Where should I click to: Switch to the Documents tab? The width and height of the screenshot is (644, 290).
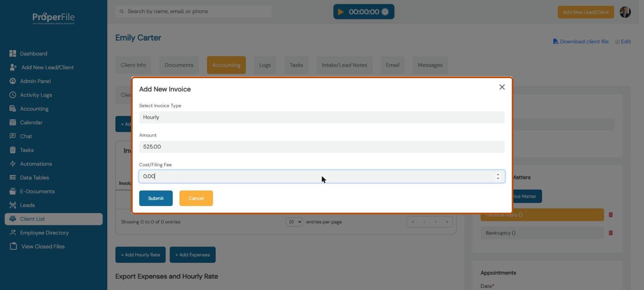point(179,65)
